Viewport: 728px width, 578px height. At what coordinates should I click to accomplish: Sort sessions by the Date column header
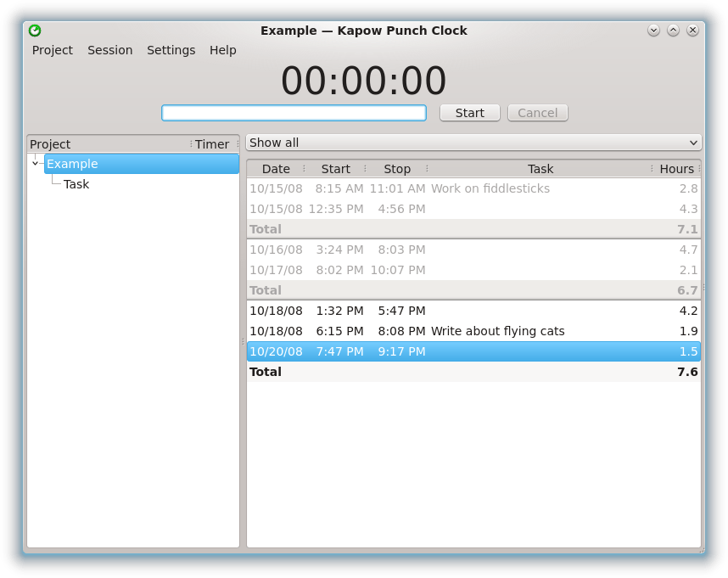(x=276, y=169)
